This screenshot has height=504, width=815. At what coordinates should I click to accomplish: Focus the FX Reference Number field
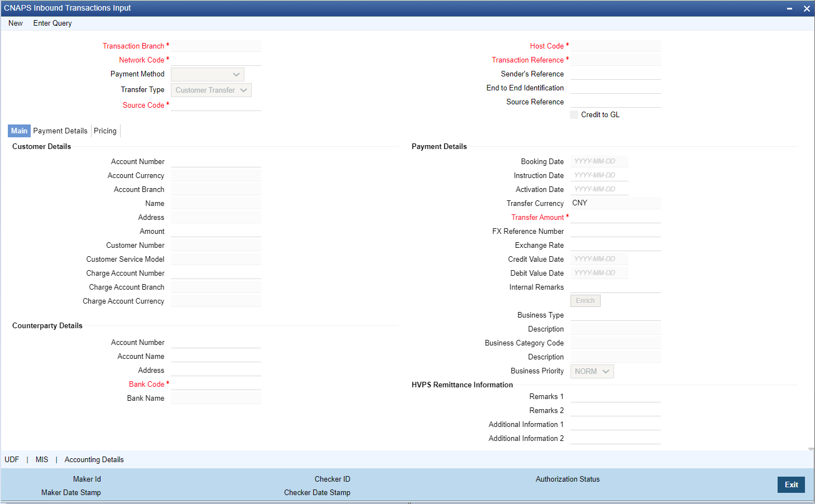pyautogui.click(x=616, y=231)
